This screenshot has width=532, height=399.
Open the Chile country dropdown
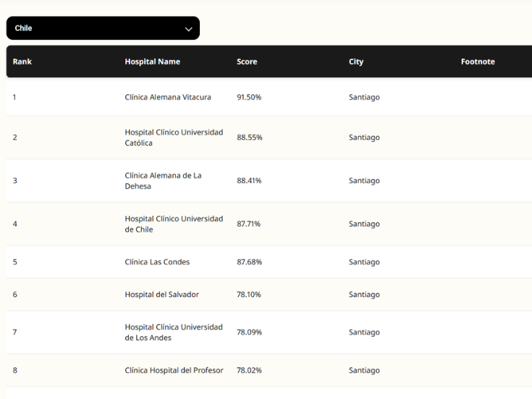click(x=102, y=28)
